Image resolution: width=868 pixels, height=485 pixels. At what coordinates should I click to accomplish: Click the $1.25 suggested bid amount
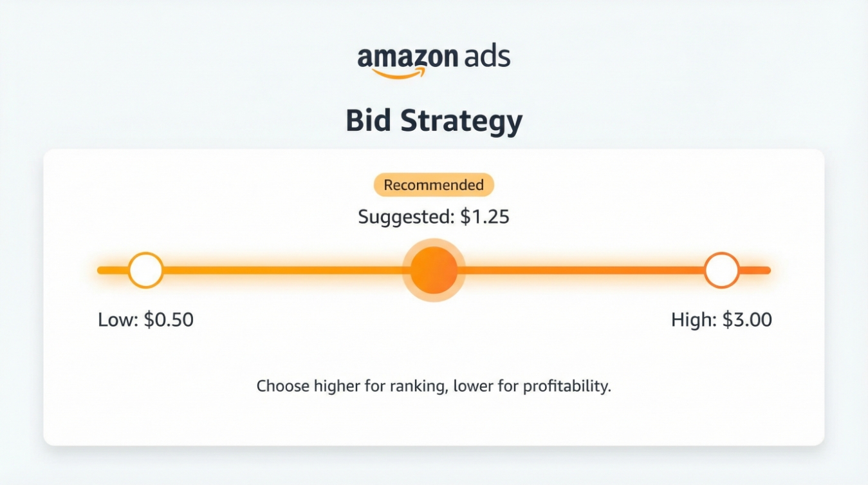(x=485, y=217)
